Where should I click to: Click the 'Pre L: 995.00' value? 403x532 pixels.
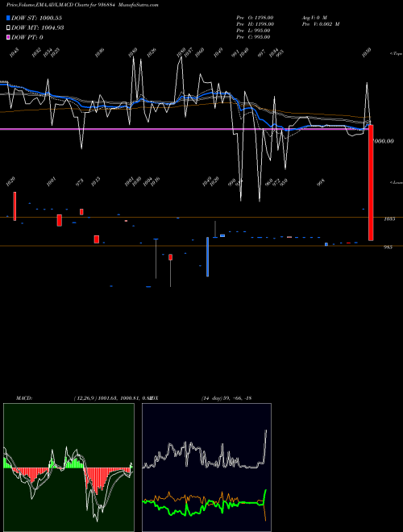(253, 31)
